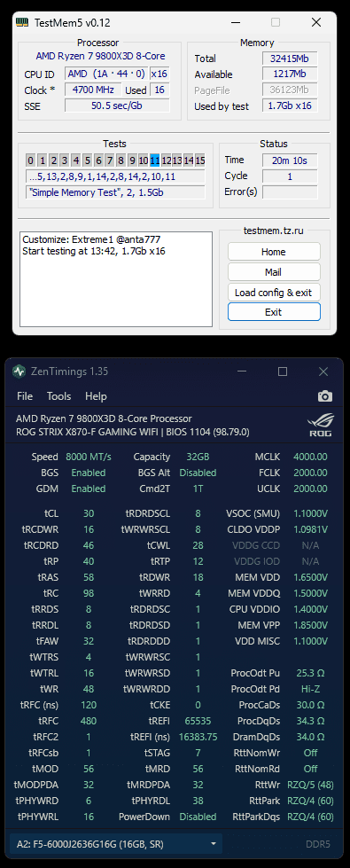The image size is (350, 868).
Task: Click the DDR5 label at bottom
Action: pos(319,844)
